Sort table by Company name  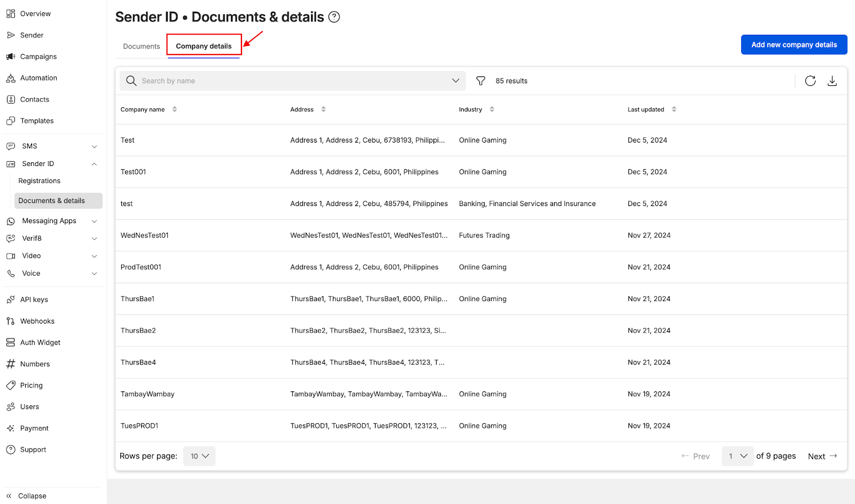[174, 109]
